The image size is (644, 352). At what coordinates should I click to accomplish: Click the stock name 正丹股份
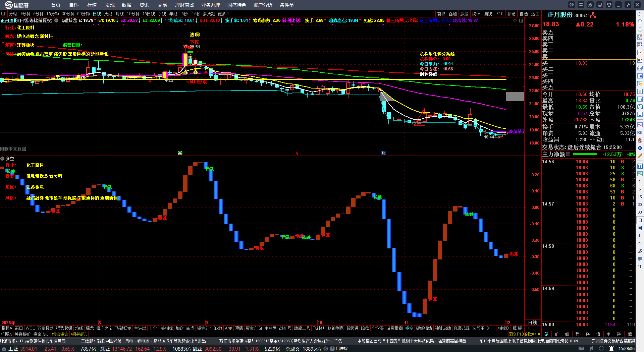click(560, 15)
